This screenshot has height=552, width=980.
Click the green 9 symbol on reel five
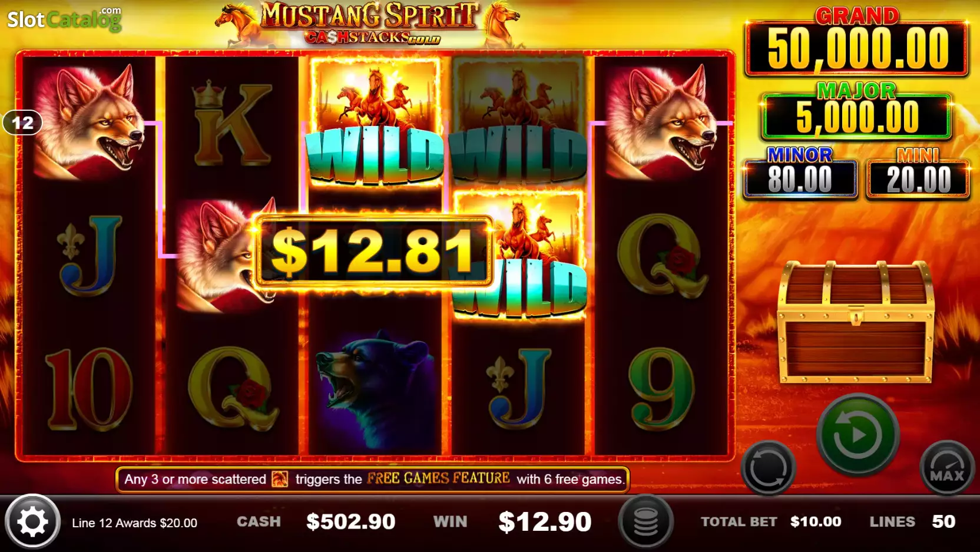click(661, 389)
